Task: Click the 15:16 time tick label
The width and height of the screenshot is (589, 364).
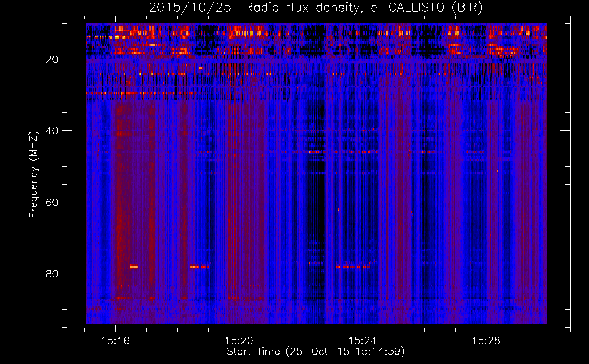Action: 115,341
